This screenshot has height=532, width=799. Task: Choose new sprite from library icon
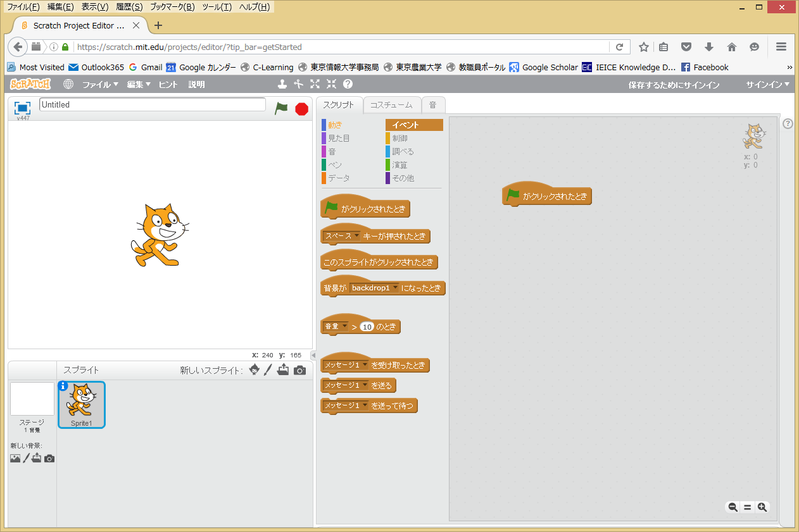point(254,370)
